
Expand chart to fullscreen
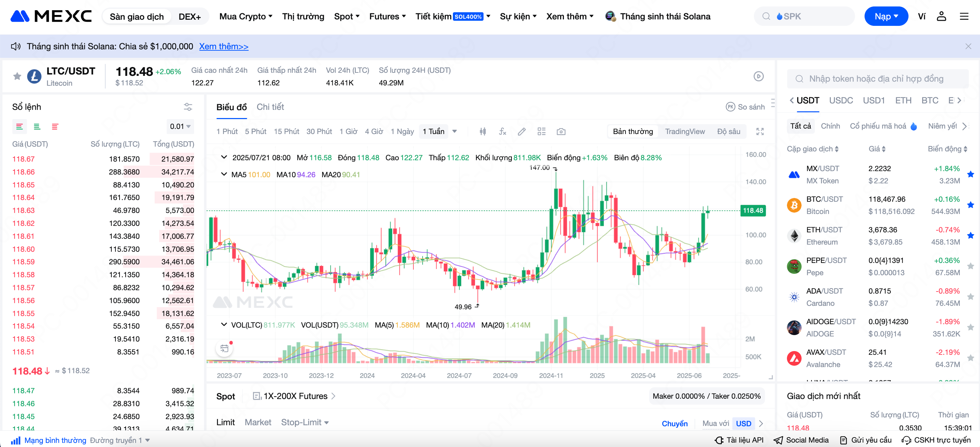760,132
